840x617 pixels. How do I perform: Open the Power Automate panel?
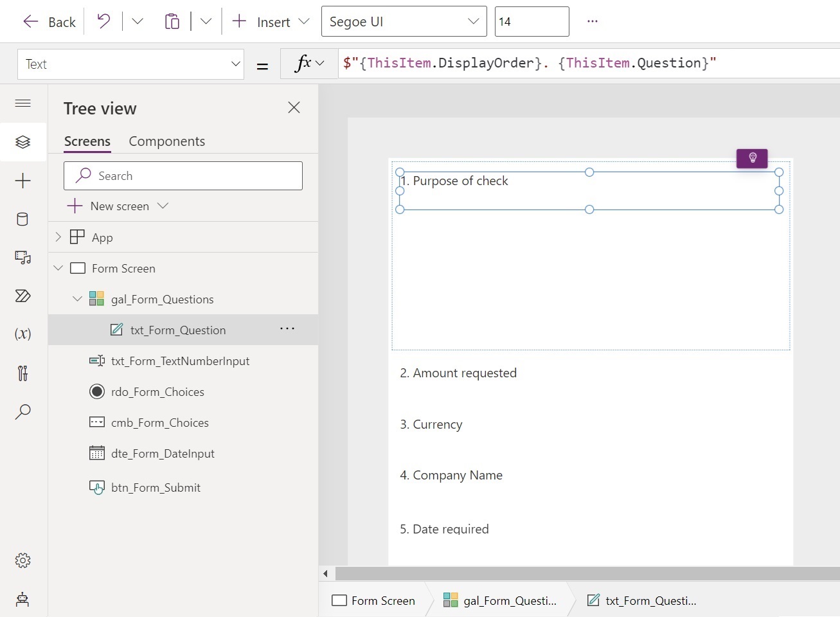[22, 296]
